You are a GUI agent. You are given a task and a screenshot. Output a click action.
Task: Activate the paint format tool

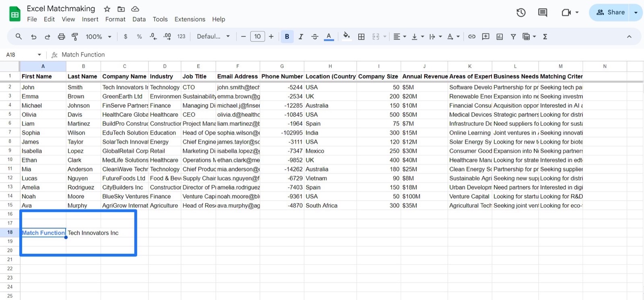coord(75,37)
